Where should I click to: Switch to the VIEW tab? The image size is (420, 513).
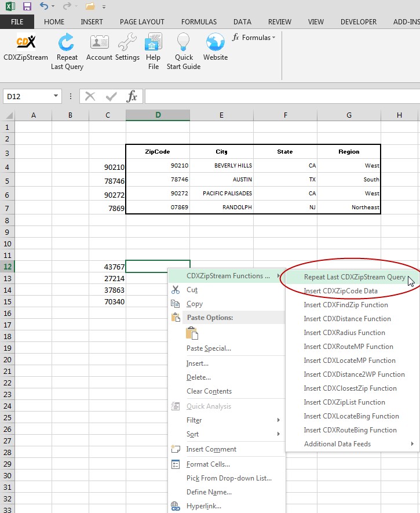pos(316,22)
